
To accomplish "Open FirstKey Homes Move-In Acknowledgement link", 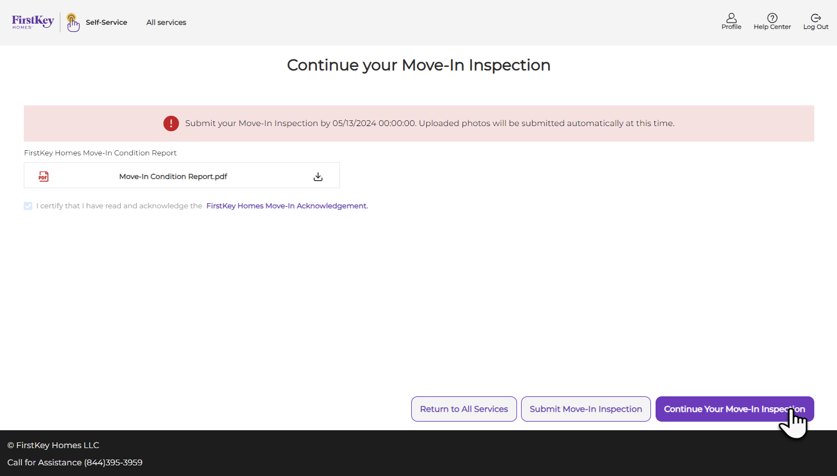I will 287,205.
